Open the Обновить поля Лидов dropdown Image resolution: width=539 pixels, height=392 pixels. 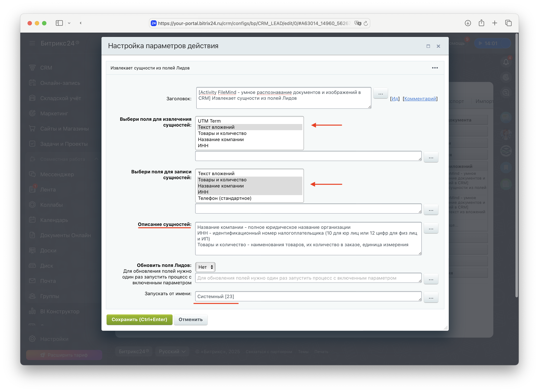point(205,267)
